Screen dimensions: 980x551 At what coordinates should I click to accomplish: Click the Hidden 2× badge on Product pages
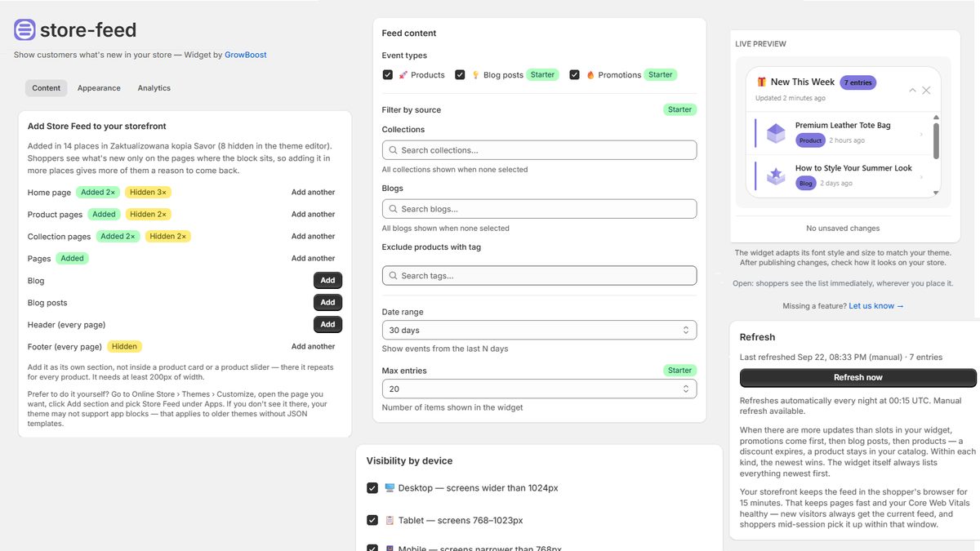pyautogui.click(x=148, y=215)
